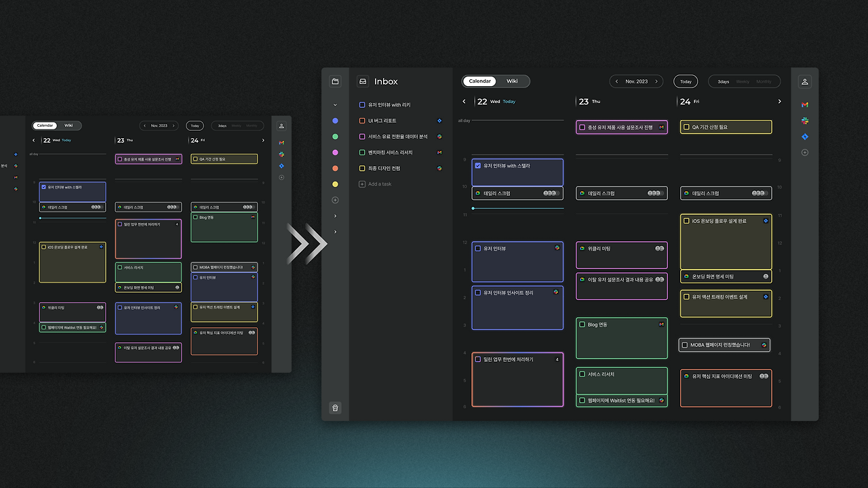
Task: Open the 위클리 미팅 event in the larger window
Action: coord(622,255)
